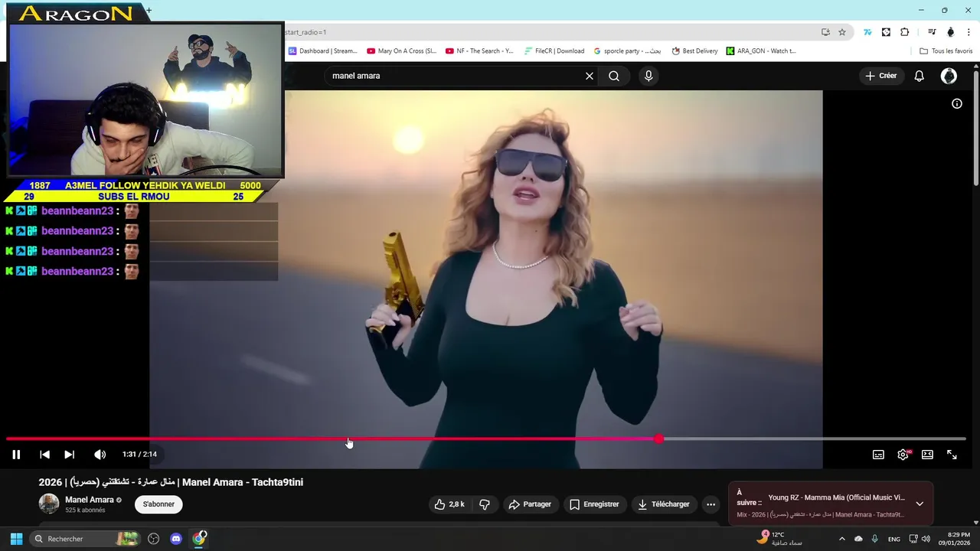980x551 pixels.
Task: Open the system volume speaker icon
Action: (x=926, y=539)
